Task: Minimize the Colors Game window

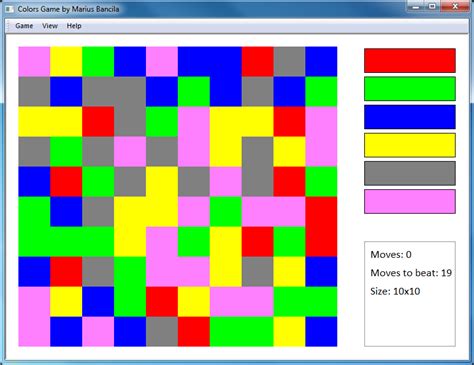Action: 416,6
